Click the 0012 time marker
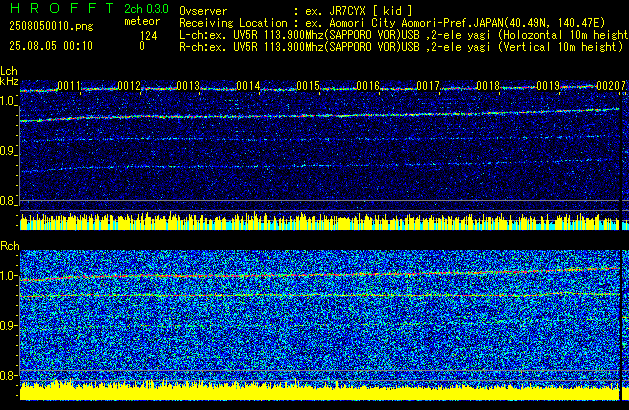 pyautogui.click(x=129, y=86)
